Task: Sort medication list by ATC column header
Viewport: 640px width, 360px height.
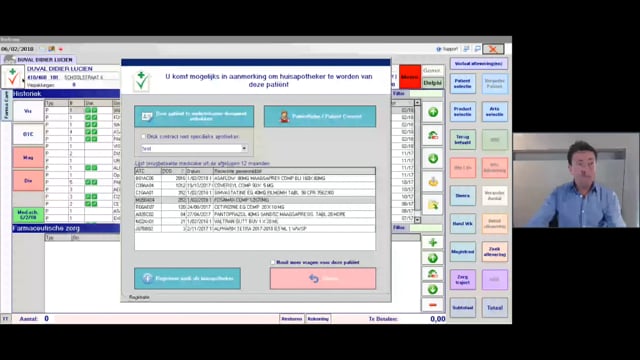Action: [148, 171]
